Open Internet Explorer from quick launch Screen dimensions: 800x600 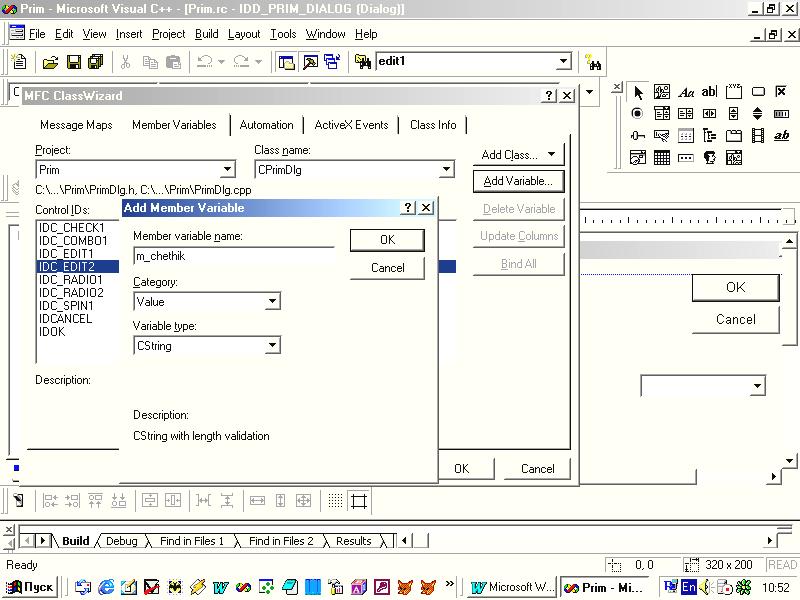click(106, 587)
